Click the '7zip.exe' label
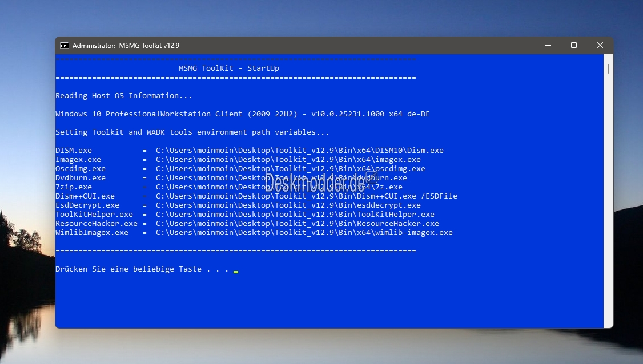Image resolution: width=643 pixels, height=364 pixels. coord(74,187)
